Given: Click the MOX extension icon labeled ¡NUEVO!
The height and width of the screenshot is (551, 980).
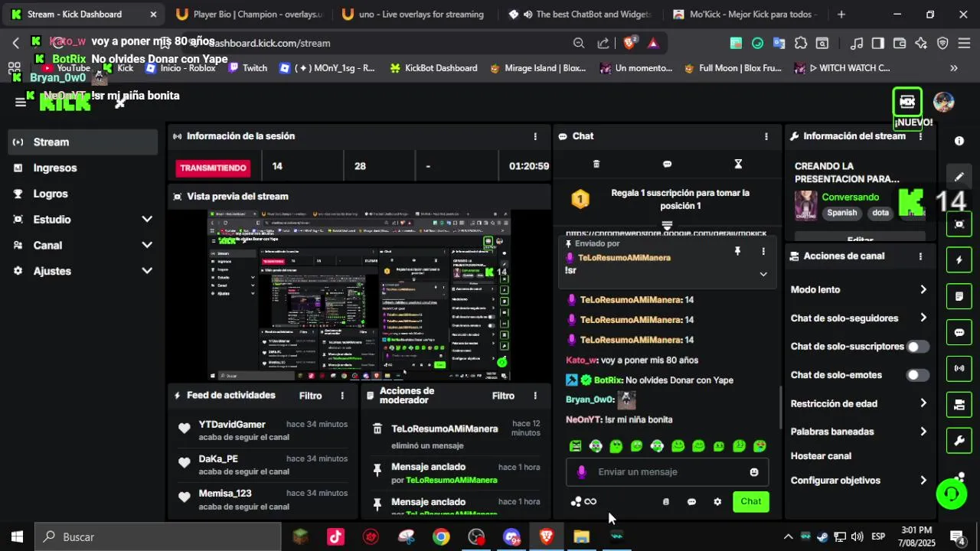Looking at the screenshot, I should click(x=907, y=102).
